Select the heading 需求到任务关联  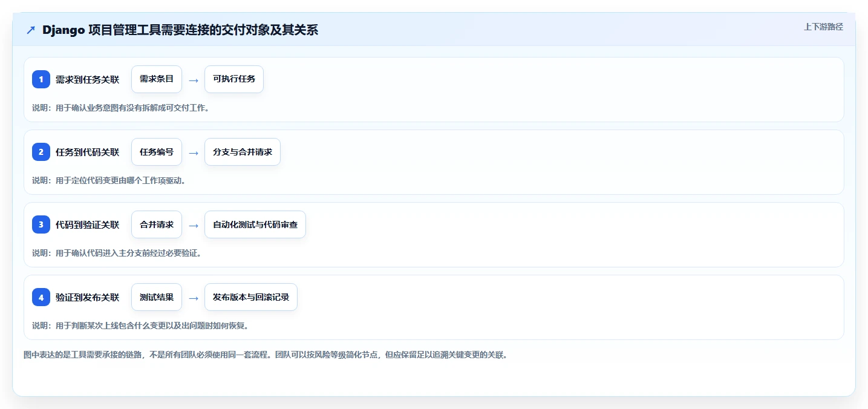tap(88, 79)
